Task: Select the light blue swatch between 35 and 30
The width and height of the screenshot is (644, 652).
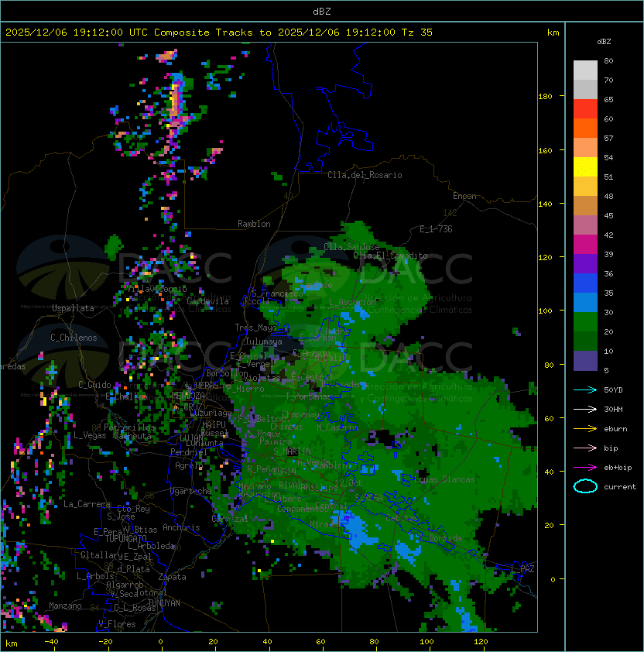Action: pyautogui.click(x=585, y=303)
